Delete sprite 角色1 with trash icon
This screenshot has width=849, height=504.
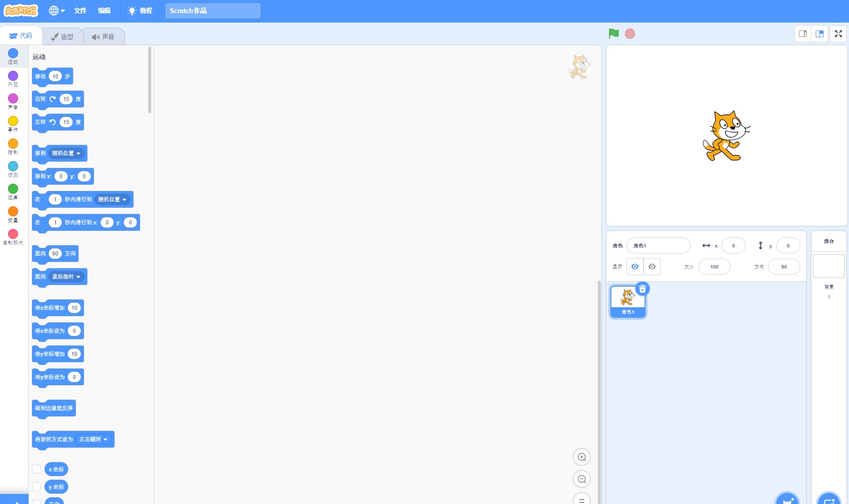[x=643, y=289]
